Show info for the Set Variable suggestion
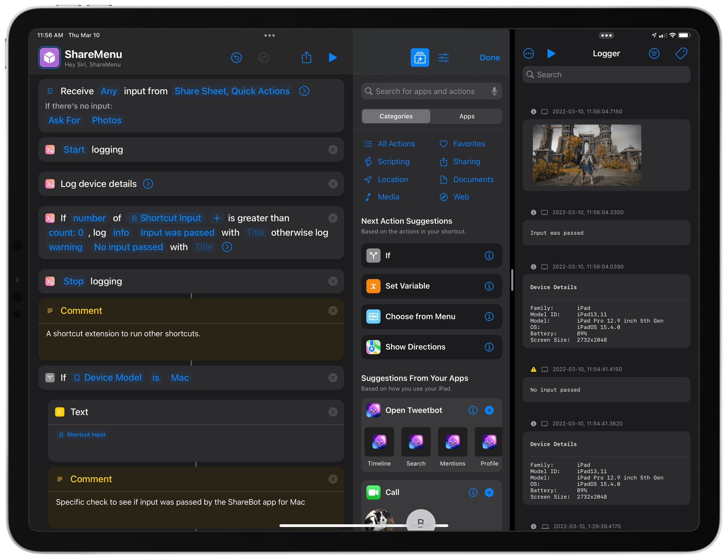The width and height of the screenshot is (728, 560). (x=489, y=286)
